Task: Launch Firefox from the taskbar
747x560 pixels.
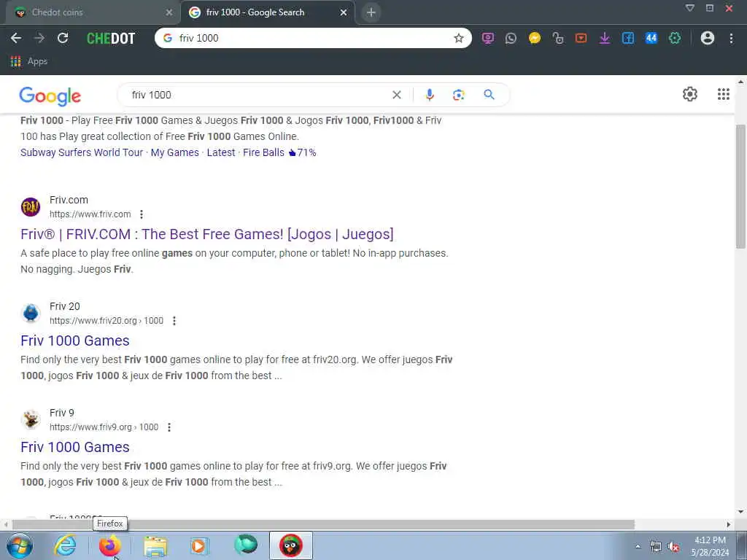Action: [110, 545]
